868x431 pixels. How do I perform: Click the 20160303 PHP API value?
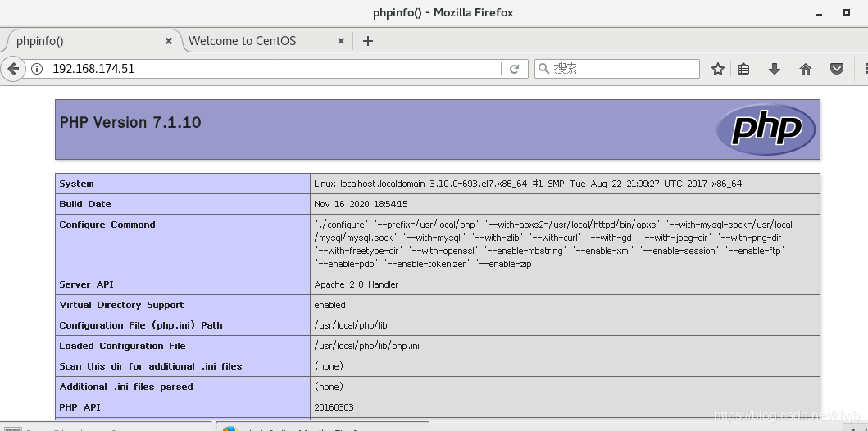[334, 407]
